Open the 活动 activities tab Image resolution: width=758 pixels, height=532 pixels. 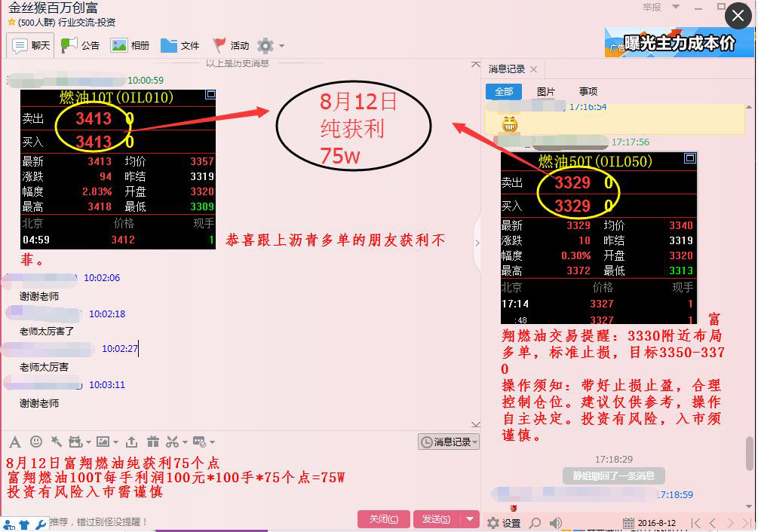[x=231, y=46]
